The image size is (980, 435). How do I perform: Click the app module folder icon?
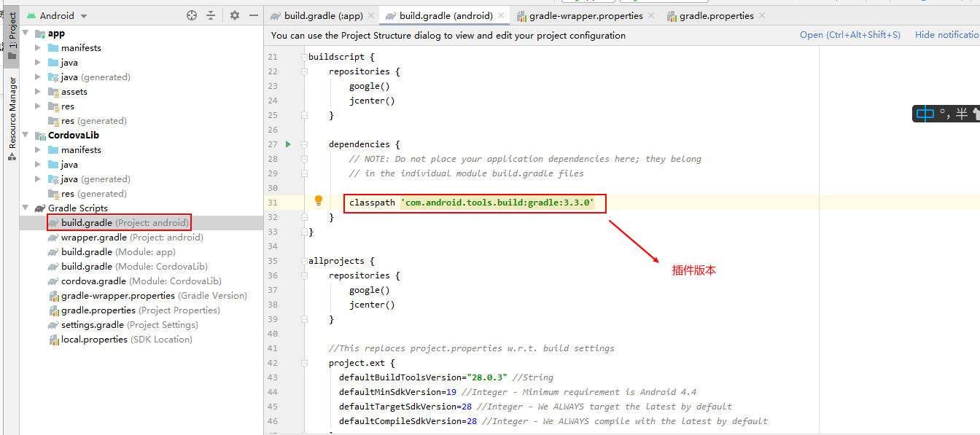tap(40, 34)
